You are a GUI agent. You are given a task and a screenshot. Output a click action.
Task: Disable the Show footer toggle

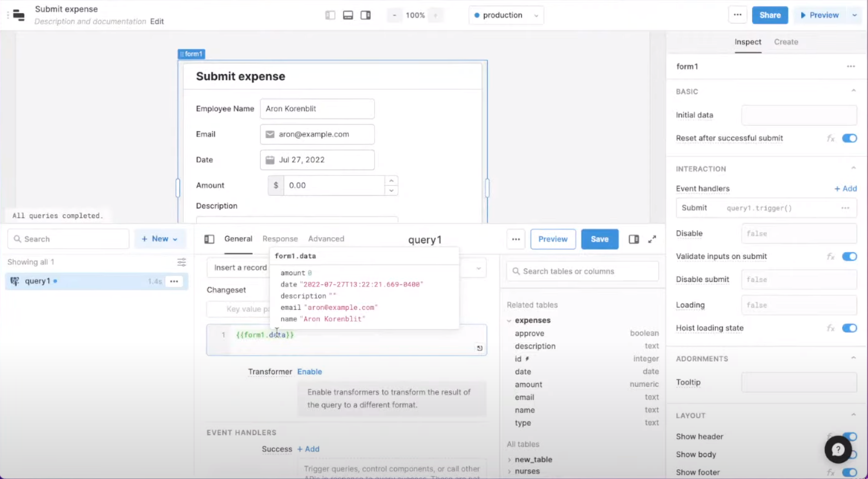849,472
